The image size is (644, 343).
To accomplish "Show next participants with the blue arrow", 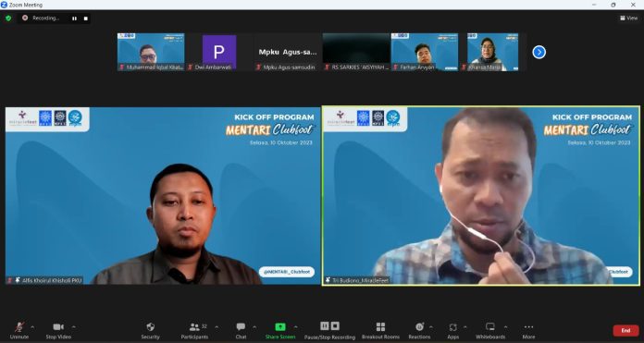I will (539, 52).
